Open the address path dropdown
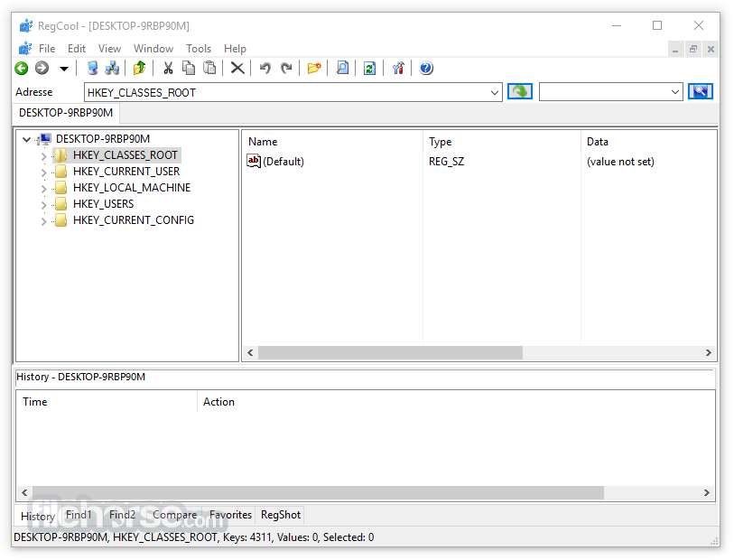The image size is (734, 560). pyautogui.click(x=495, y=93)
